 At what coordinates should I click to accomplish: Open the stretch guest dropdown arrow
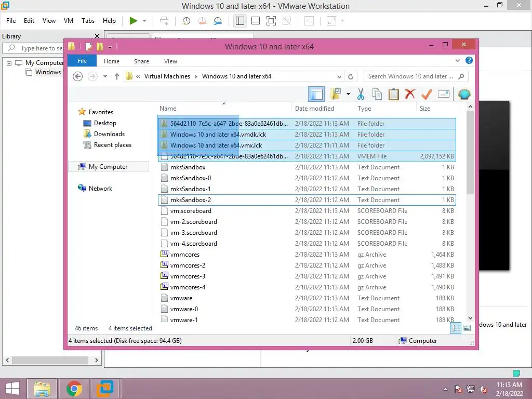[x=342, y=21]
